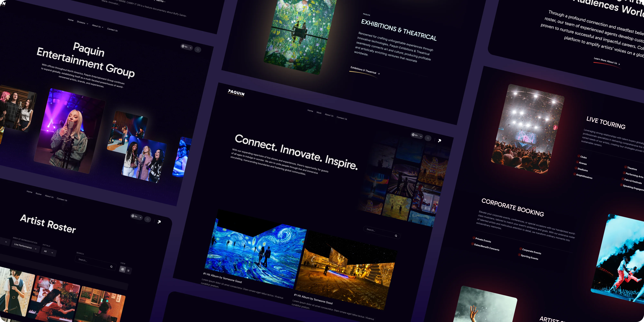This screenshot has width=644, height=322.
Task: Click header search icon on Artist Roster page
Action: (147, 219)
